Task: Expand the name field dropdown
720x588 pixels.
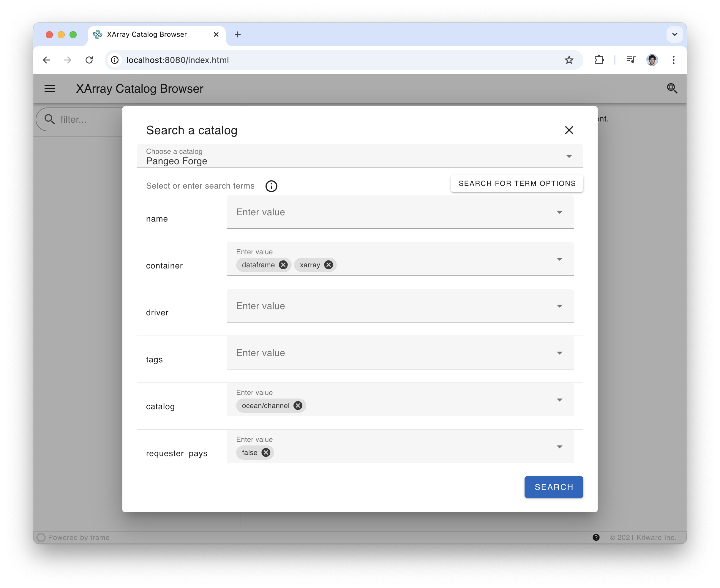Action: click(559, 212)
